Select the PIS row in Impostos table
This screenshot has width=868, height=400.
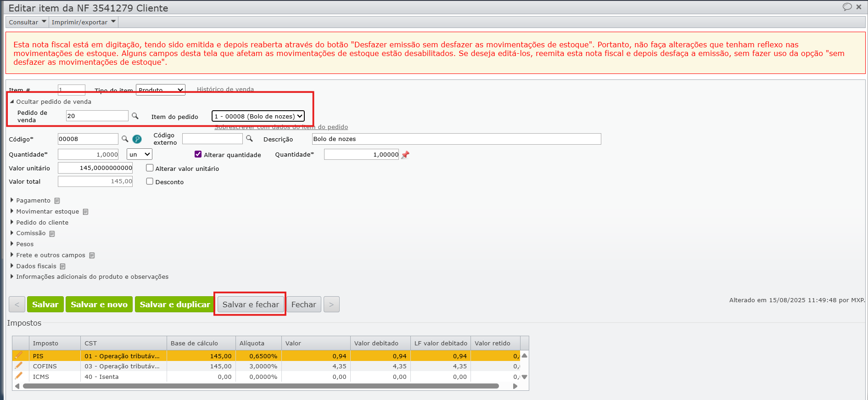[266, 356]
